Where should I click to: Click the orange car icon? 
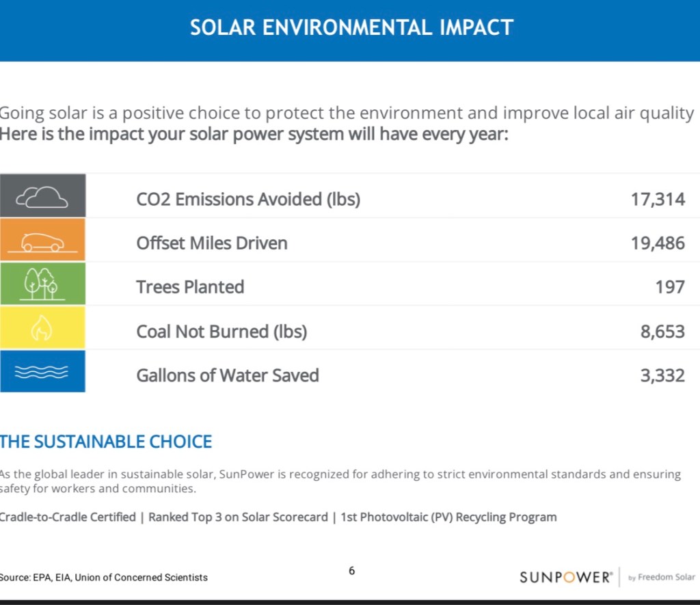click(42, 241)
